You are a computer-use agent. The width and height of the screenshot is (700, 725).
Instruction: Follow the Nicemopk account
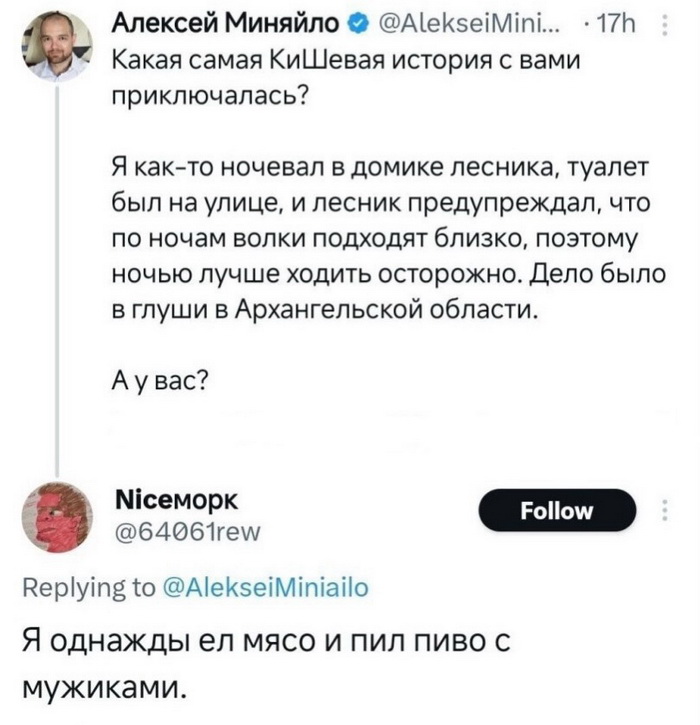557,510
